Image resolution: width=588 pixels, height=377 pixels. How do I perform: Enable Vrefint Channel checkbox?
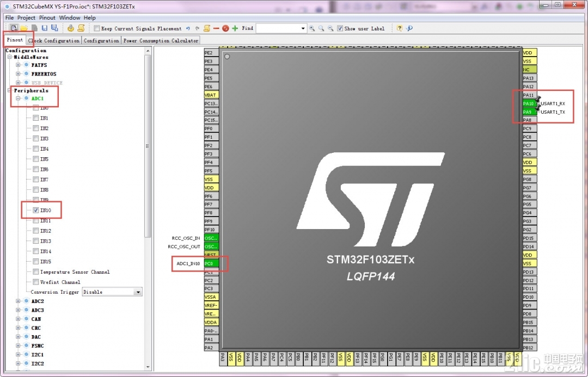coord(35,282)
